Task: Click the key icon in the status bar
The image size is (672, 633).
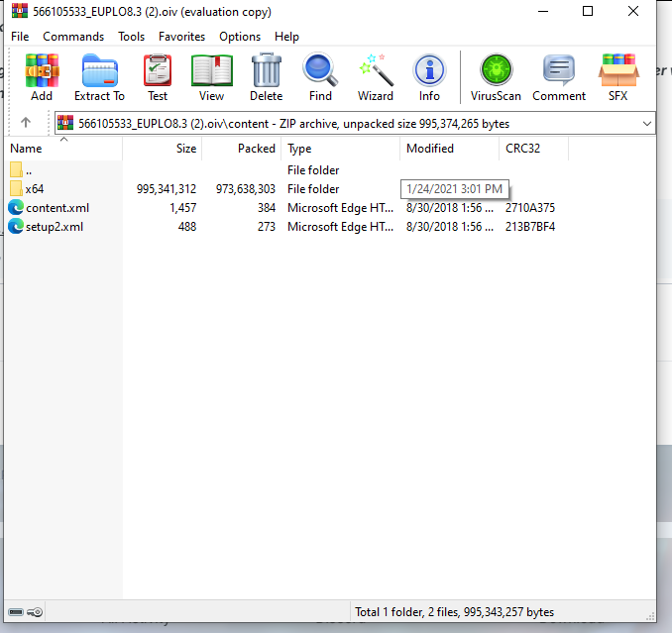Action: click(35, 612)
